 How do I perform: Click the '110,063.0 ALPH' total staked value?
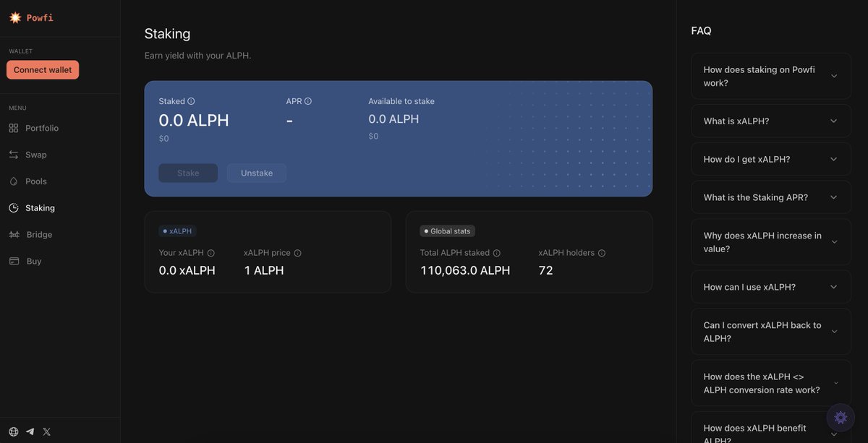click(x=465, y=270)
